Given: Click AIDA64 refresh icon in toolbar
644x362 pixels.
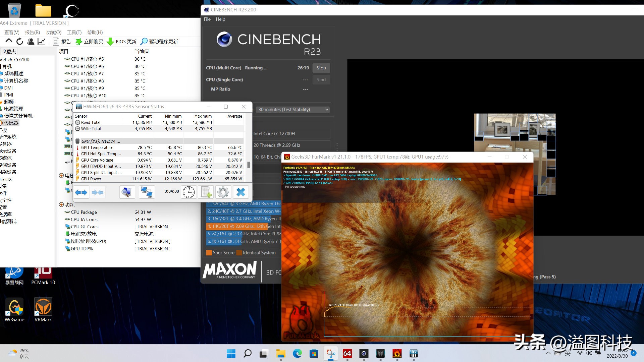Looking at the screenshot, I should (x=20, y=42).
